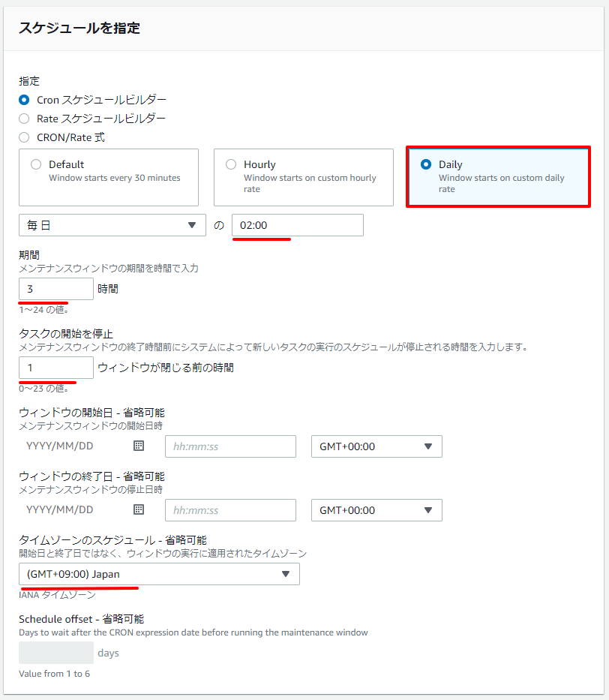The height and width of the screenshot is (700, 609).
Task: Choose the Default 30 minutes window option
Action: tap(109, 177)
